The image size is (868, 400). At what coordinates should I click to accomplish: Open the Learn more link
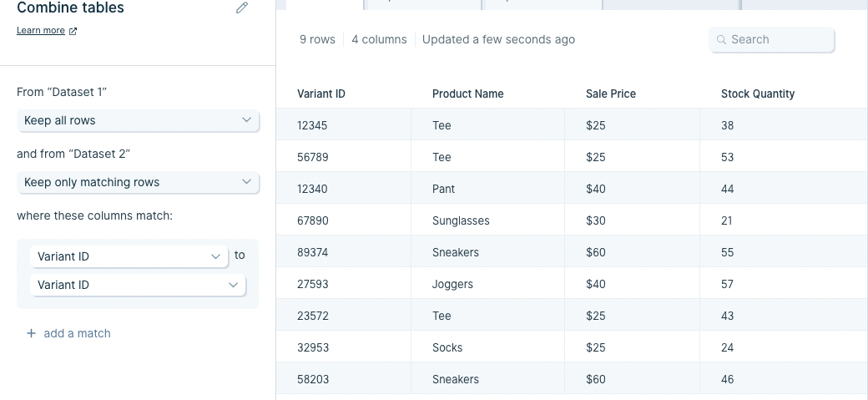point(40,30)
